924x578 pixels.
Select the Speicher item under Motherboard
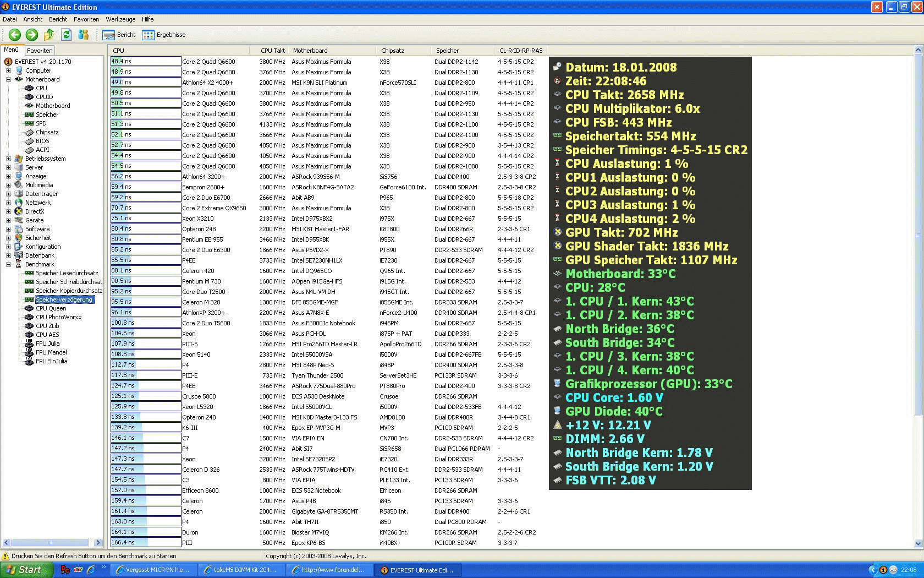pyautogui.click(x=47, y=114)
